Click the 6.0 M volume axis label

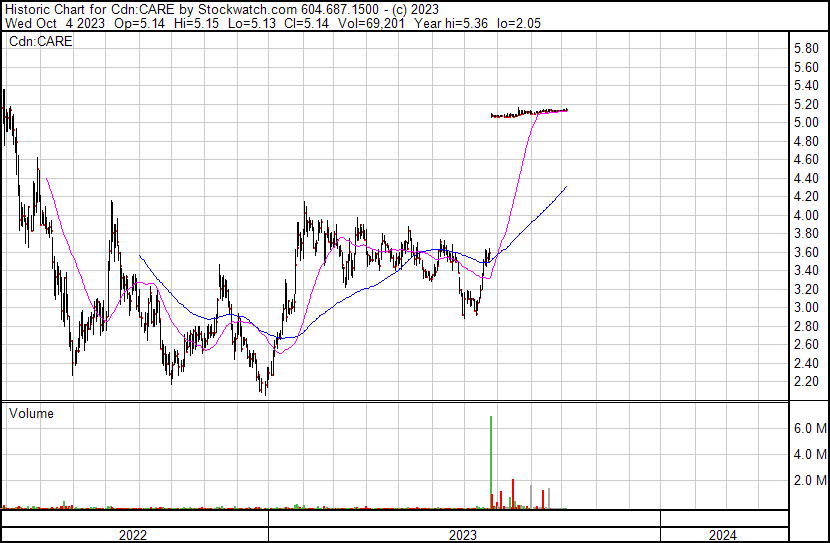pyautogui.click(x=808, y=428)
